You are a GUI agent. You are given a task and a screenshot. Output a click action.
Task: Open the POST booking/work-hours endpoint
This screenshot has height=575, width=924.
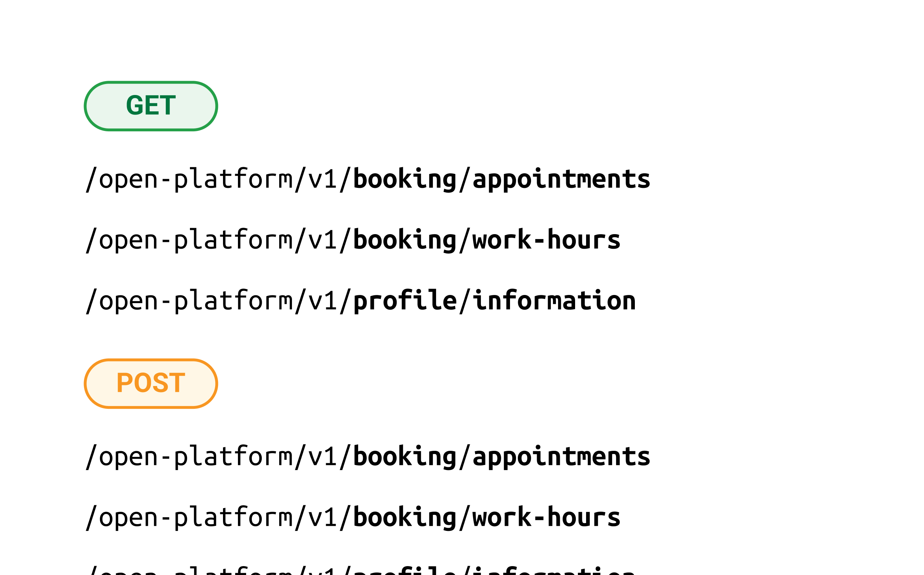[353, 518]
